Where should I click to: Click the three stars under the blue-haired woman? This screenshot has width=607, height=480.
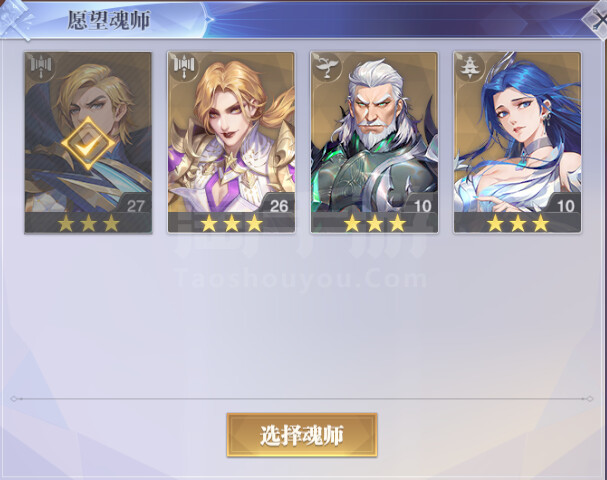[518, 223]
